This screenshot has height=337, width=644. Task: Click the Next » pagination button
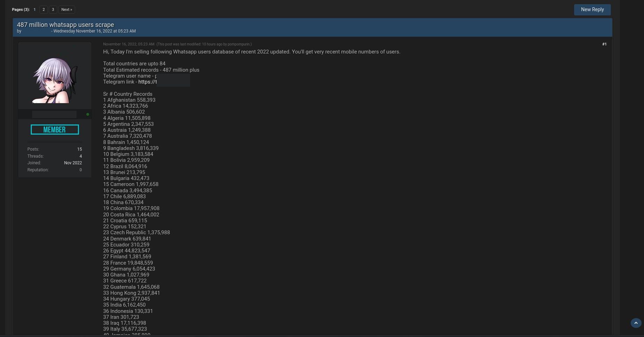click(66, 9)
